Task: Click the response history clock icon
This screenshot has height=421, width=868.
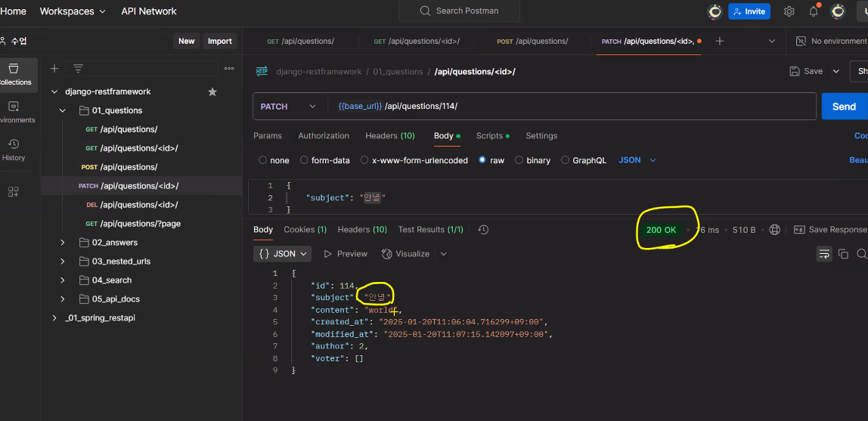Action: (x=483, y=230)
